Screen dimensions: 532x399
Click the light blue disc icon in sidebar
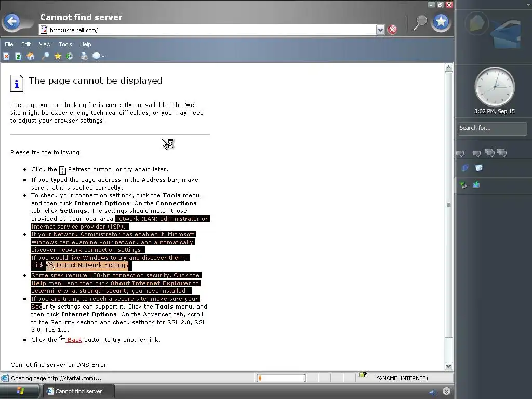(x=478, y=168)
